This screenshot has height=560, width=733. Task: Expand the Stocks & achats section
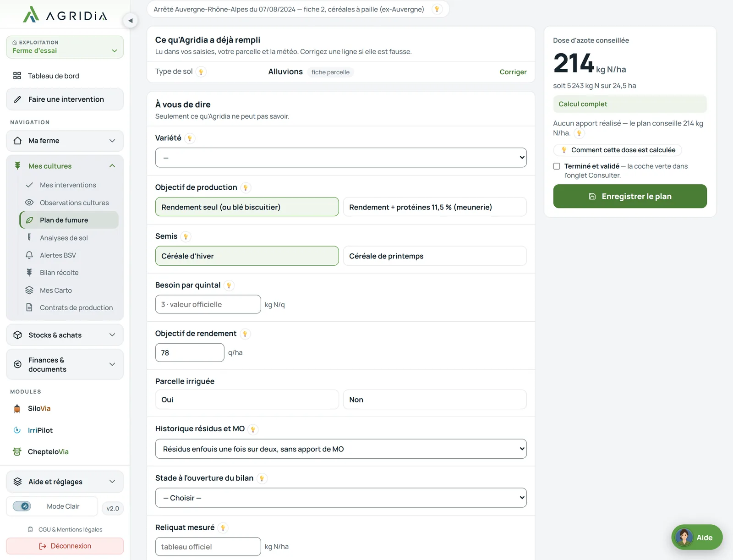tap(65, 335)
